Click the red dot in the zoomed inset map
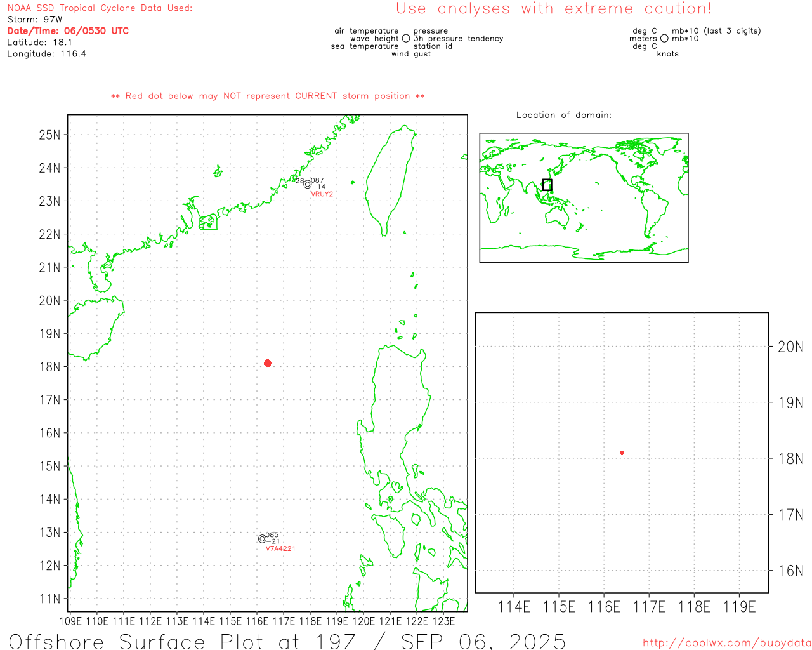812x650 pixels. click(x=622, y=453)
